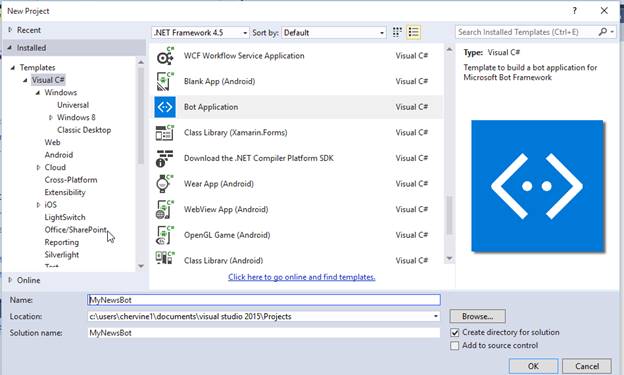The height and width of the screenshot is (375, 624).
Task: Click the help question mark button
Action: [x=574, y=11]
